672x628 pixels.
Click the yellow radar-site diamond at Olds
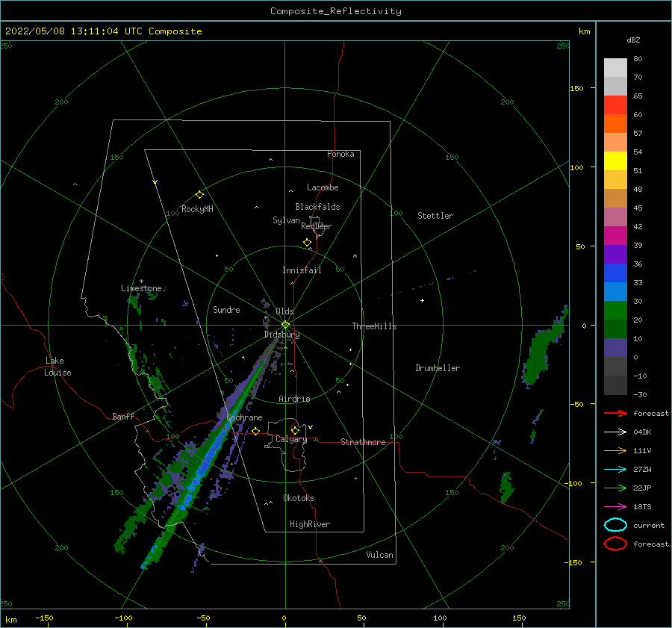(x=285, y=325)
